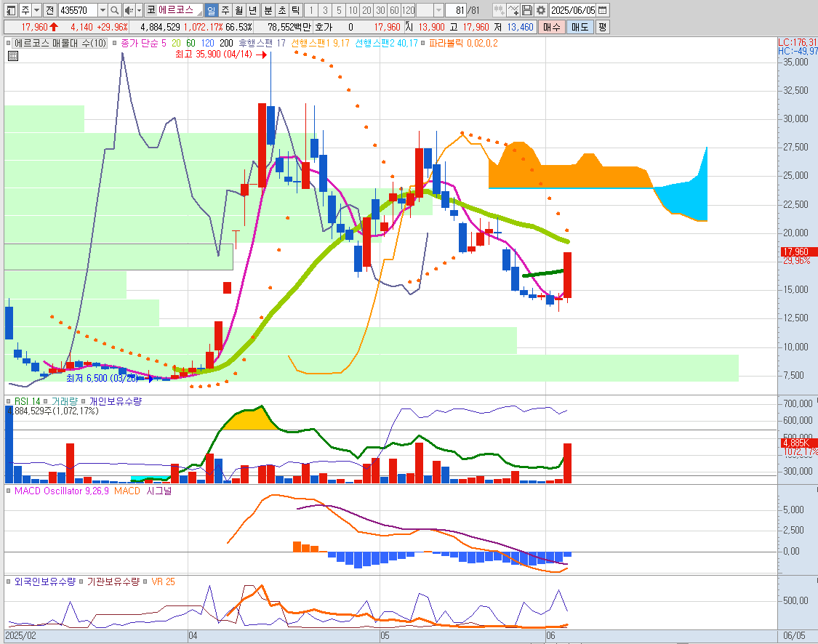The image size is (818, 644).
Task: Click the 후행스팬 17 legend label
Action: click(262, 44)
